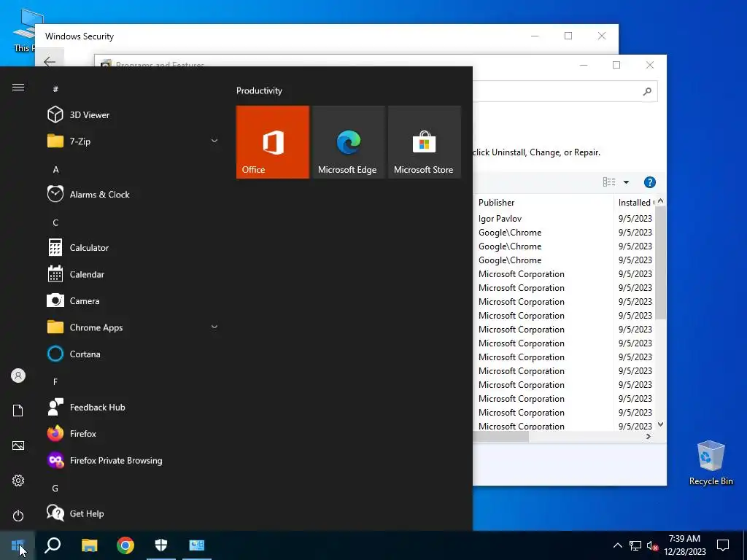
Task: Show hidden system tray icons
Action: tap(617, 545)
